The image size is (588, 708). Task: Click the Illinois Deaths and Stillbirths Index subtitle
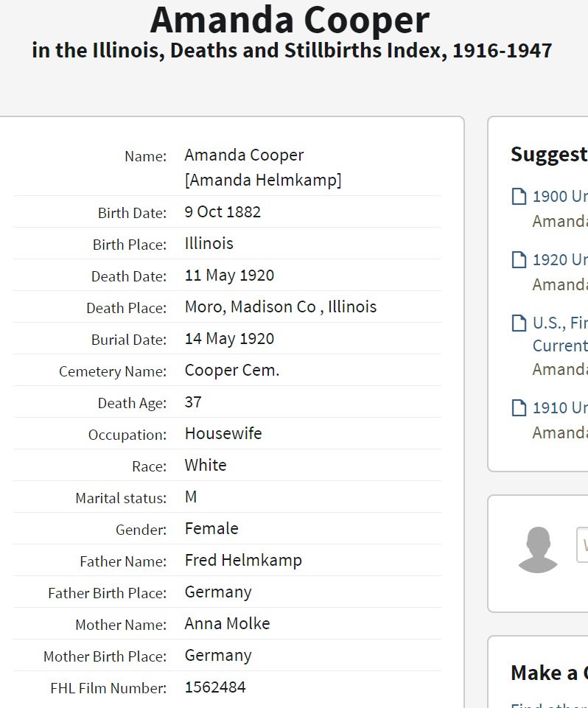292,51
